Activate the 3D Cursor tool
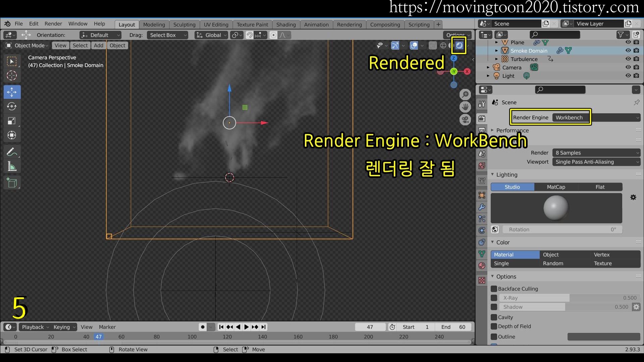 coord(12,76)
